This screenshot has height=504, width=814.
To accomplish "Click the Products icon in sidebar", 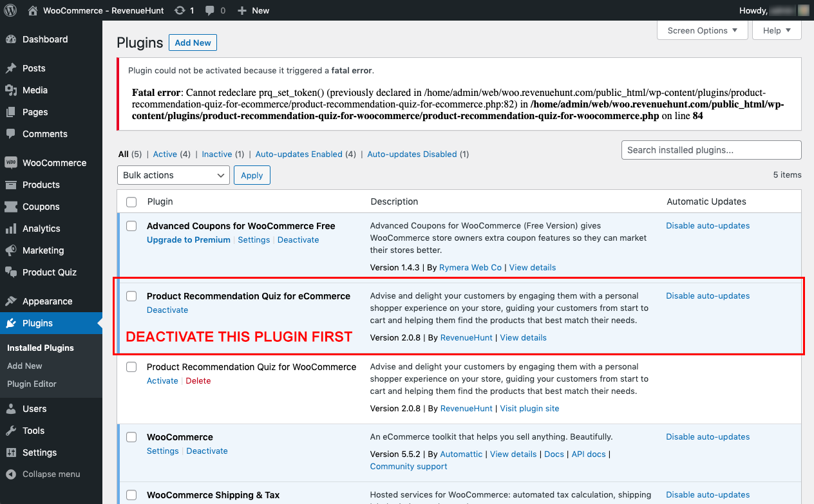I will [11, 185].
